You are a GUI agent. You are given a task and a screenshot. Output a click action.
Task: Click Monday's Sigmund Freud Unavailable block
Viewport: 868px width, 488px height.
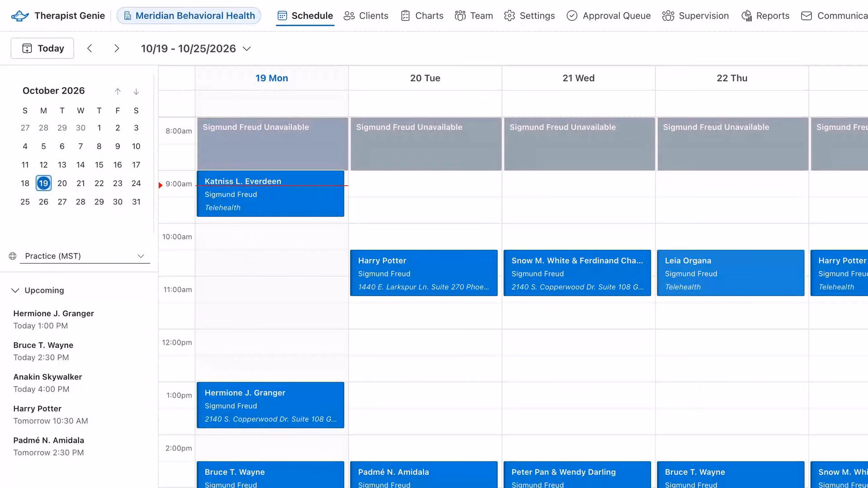click(x=273, y=144)
